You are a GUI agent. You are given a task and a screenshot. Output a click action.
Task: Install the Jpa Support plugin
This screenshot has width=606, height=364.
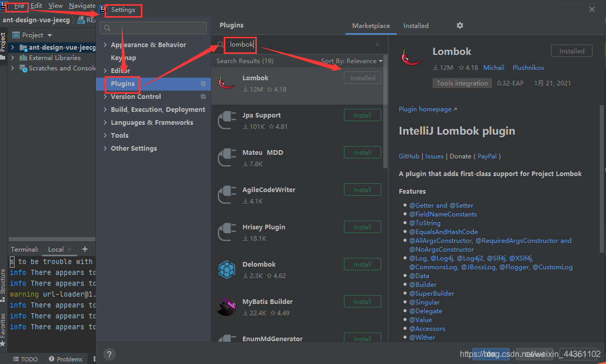pos(363,115)
